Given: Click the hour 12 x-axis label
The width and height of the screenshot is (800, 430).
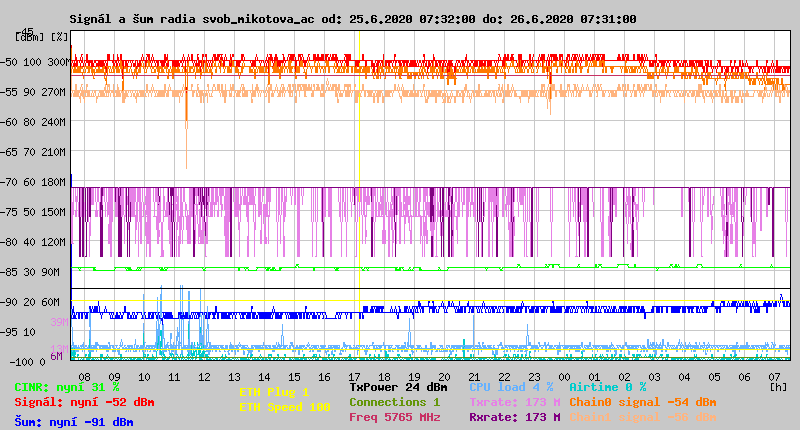Looking at the screenshot, I should (205, 377).
